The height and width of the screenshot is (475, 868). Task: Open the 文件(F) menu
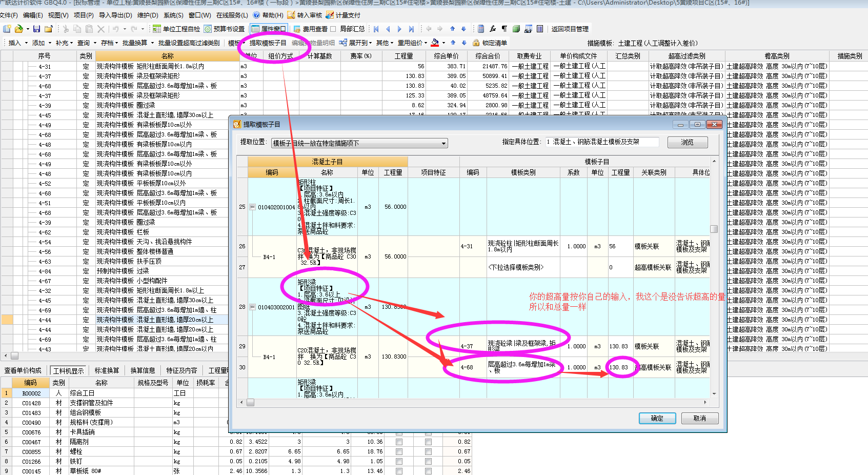point(9,15)
